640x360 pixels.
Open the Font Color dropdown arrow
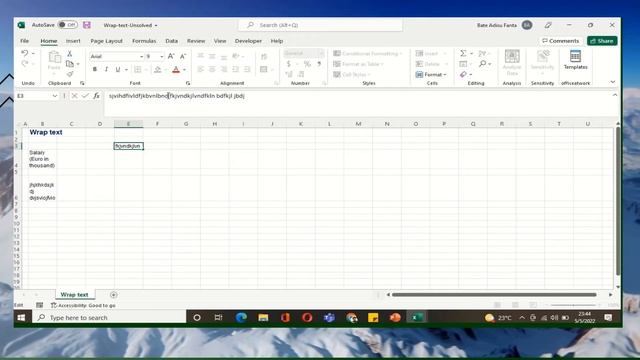pyautogui.click(x=184, y=70)
